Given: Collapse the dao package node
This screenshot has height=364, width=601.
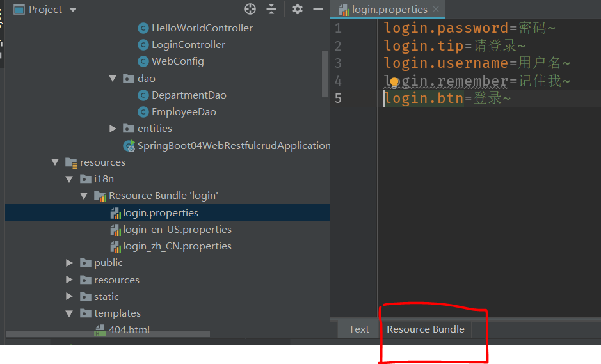Looking at the screenshot, I should pyautogui.click(x=113, y=78).
